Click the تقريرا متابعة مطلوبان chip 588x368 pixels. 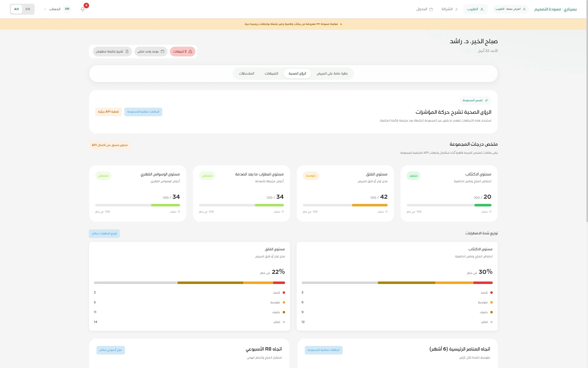coord(112,52)
